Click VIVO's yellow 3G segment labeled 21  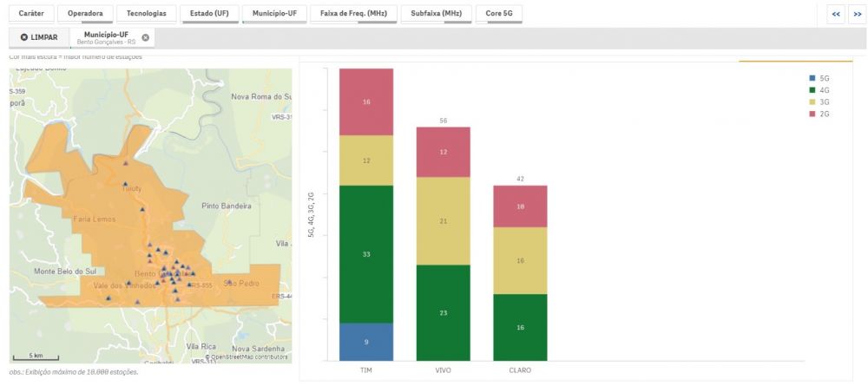(x=444, y=221)
